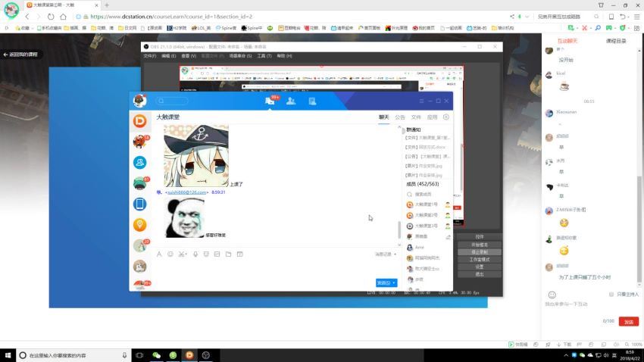Switch to the 聊天 tab in QQ group

point(383,117)
